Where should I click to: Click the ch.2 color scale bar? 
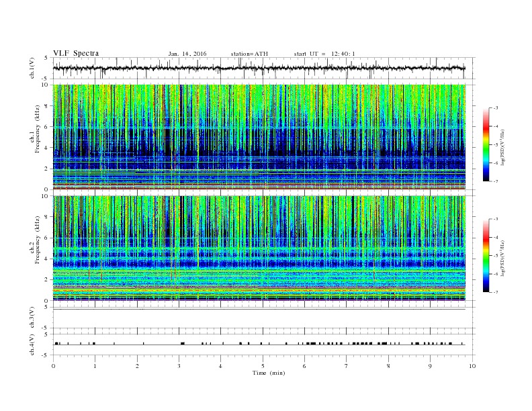tap(486, 256)
